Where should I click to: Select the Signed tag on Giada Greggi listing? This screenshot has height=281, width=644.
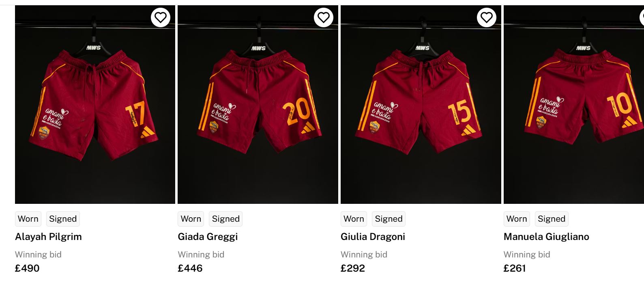pos(226,219)
